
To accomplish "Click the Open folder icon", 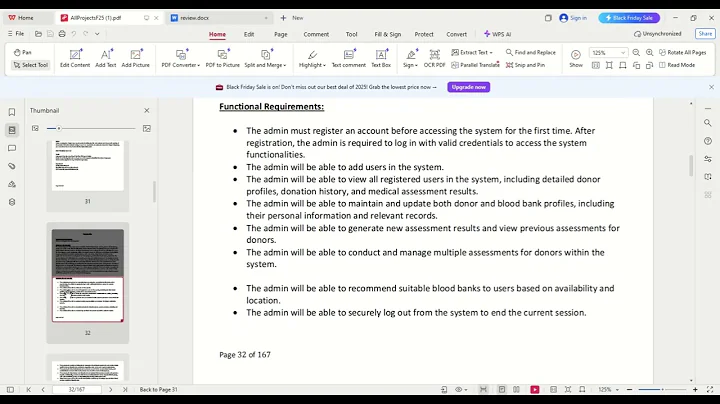I will (x=39, y=34).
